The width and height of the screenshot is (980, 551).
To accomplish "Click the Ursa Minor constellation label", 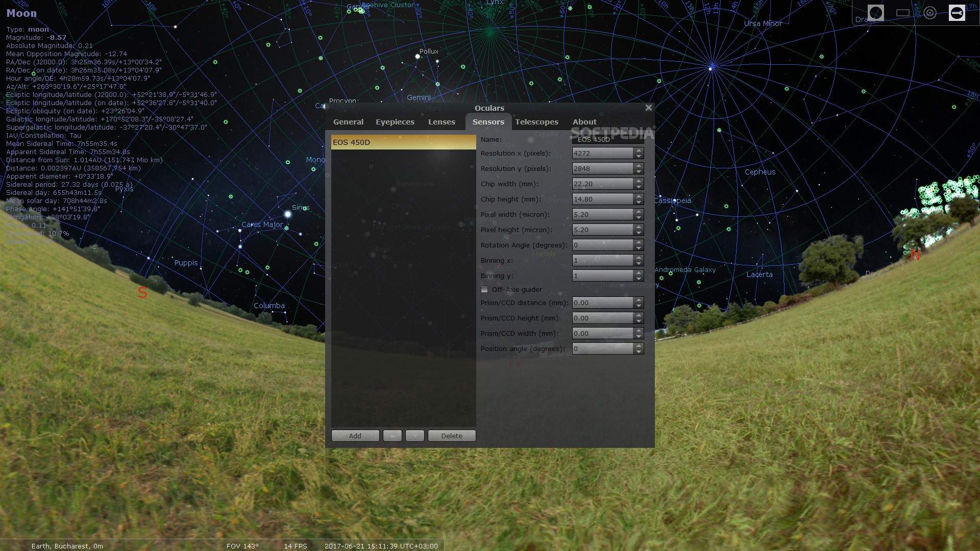I will click(763, 23).
